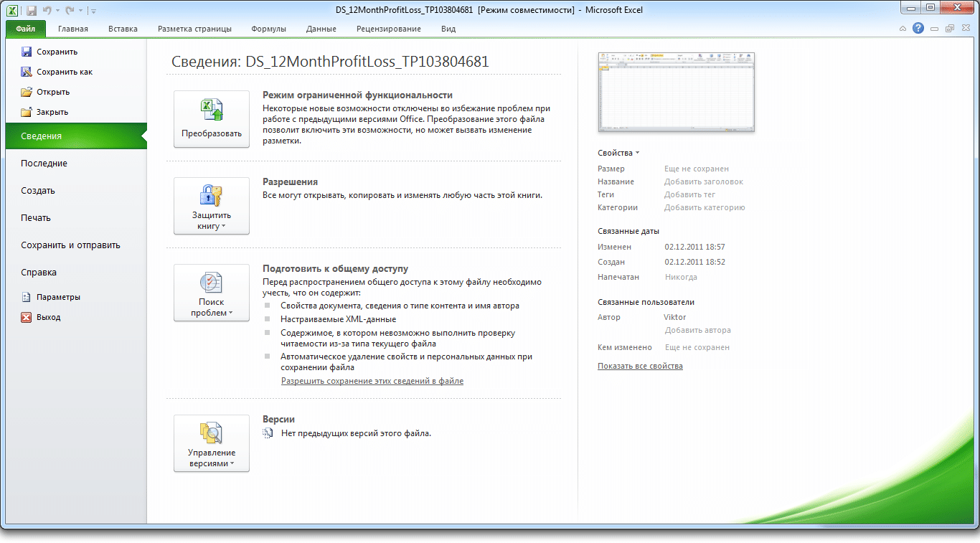The width and height of the screenshot is (980, 543).
Task: Click the Преобразовать convert button
Action: click(212, 119)
